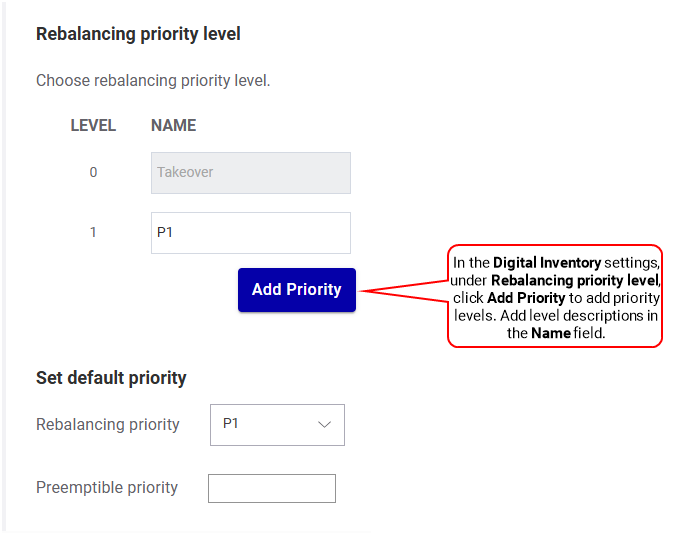Click the bold 'Digital Inventory' text in the callout
Screen dimensions: 674x535
[547, 263]
